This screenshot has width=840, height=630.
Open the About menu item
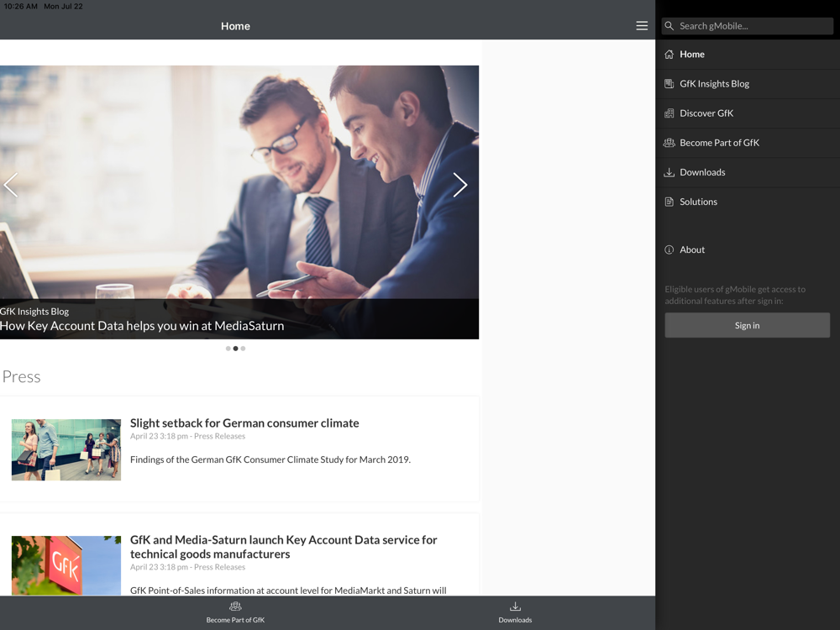pyautogui.click(x=748, y=249)
